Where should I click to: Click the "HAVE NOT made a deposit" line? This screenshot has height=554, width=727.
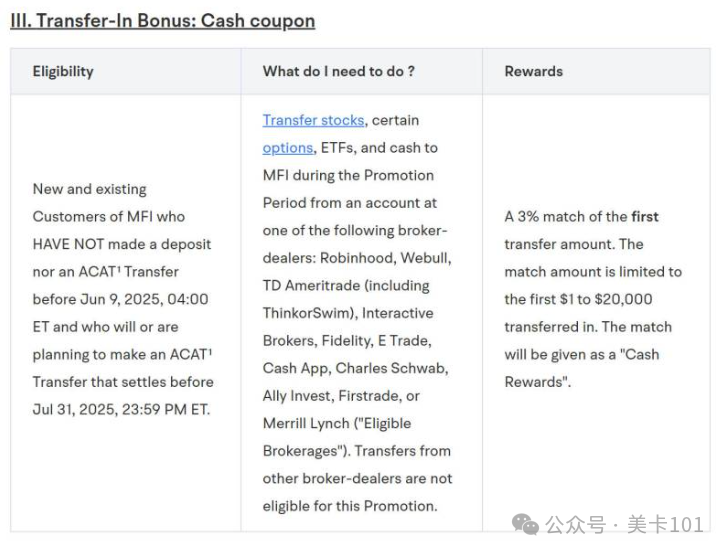(122, 244)
